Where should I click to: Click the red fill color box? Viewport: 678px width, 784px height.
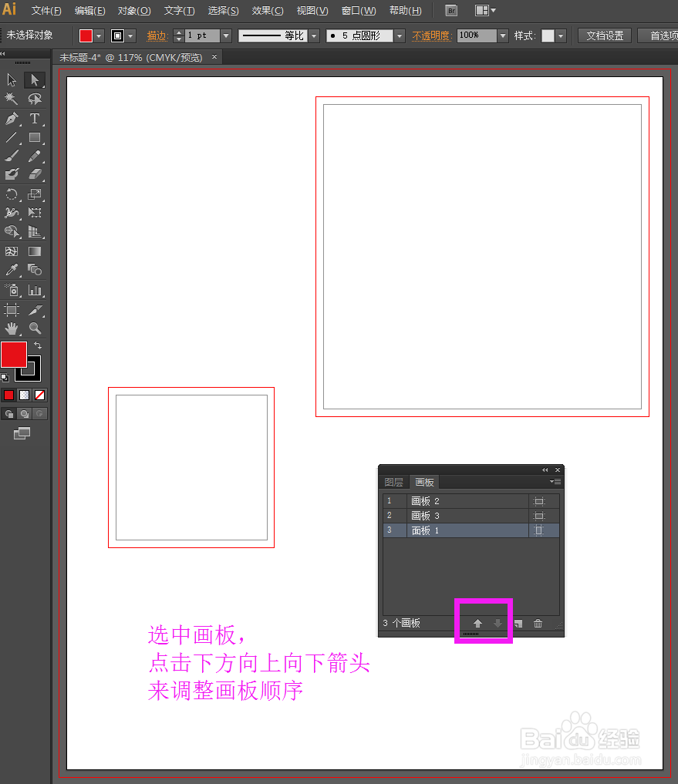pyautogui.click(x=14, y=355)
